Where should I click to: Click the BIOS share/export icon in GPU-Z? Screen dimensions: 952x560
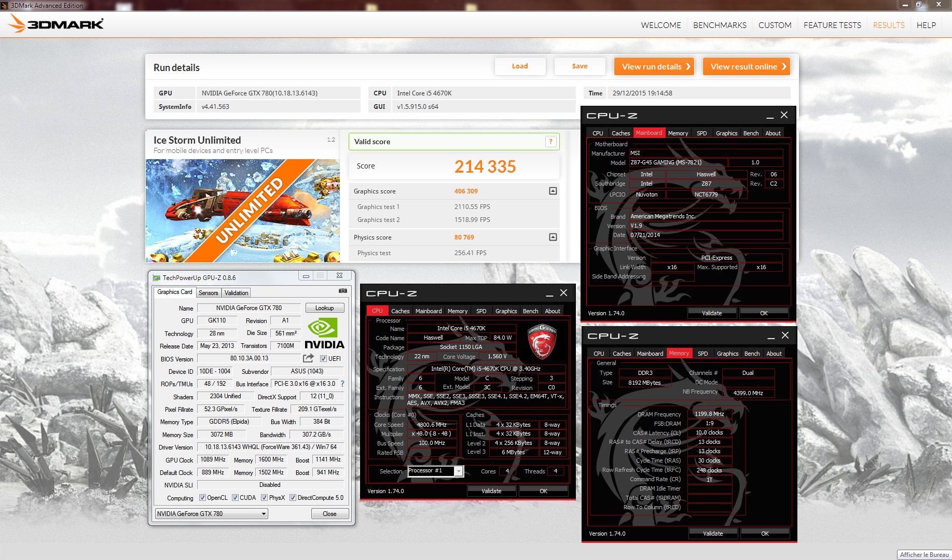(309, 358)
